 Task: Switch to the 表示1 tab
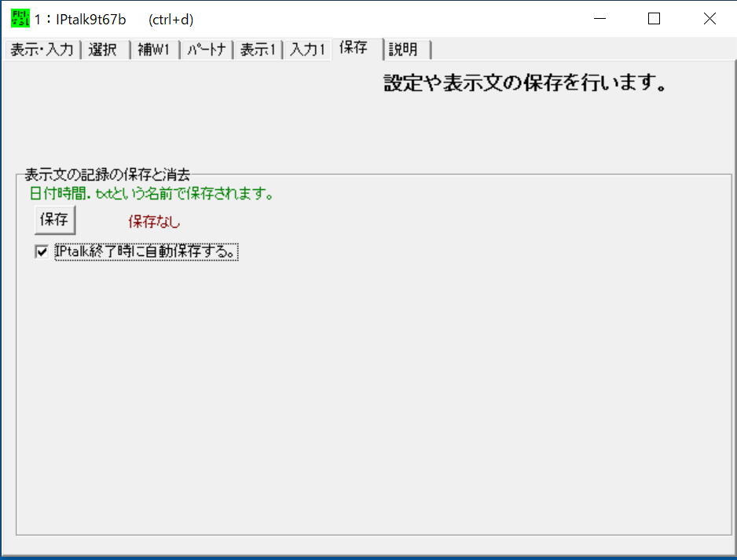coord(258,49)
